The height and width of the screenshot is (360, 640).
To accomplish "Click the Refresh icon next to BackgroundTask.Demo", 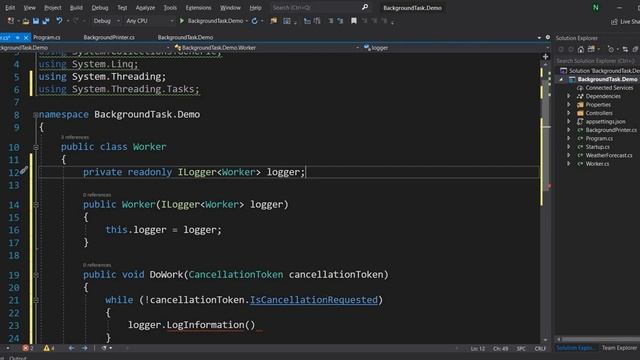I will (x=255, y=21).
